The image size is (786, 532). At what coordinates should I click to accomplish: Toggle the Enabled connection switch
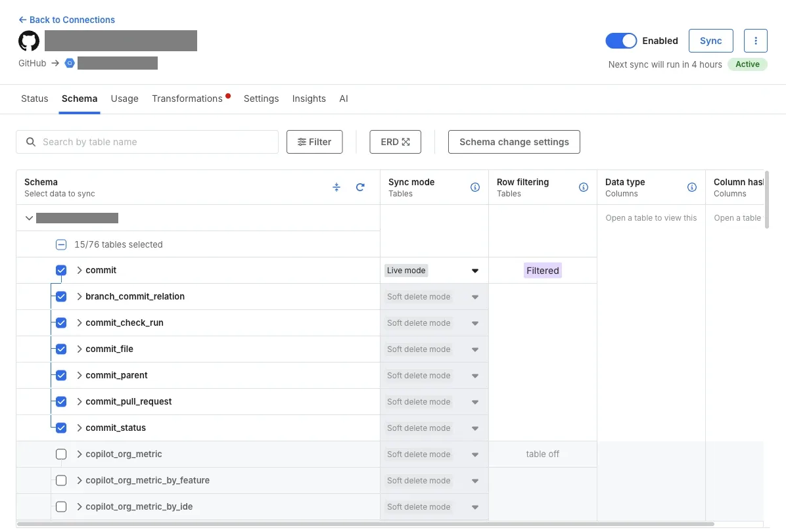621,41
